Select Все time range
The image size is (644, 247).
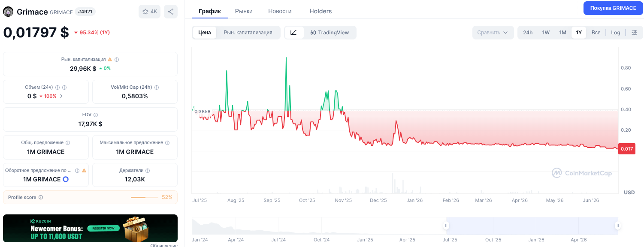click(596, 33)
